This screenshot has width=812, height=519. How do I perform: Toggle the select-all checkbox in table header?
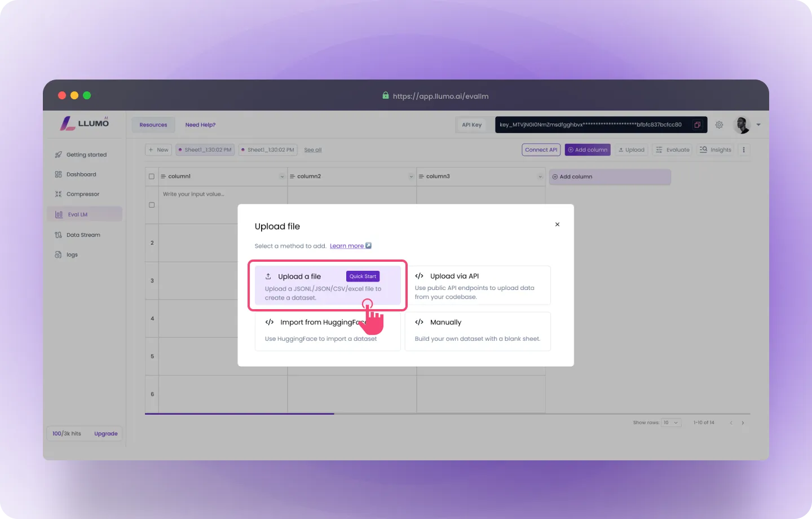coord(152,177)
